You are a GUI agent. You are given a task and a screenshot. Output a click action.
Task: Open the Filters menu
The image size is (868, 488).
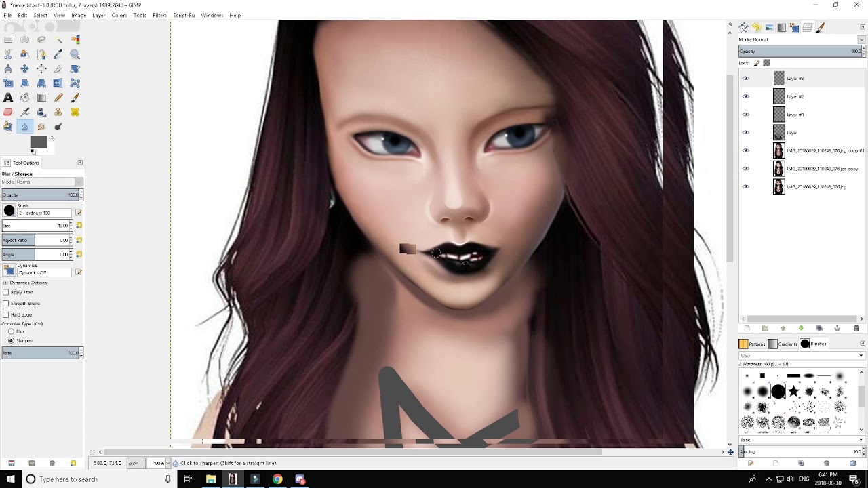(x=159, y=15)
